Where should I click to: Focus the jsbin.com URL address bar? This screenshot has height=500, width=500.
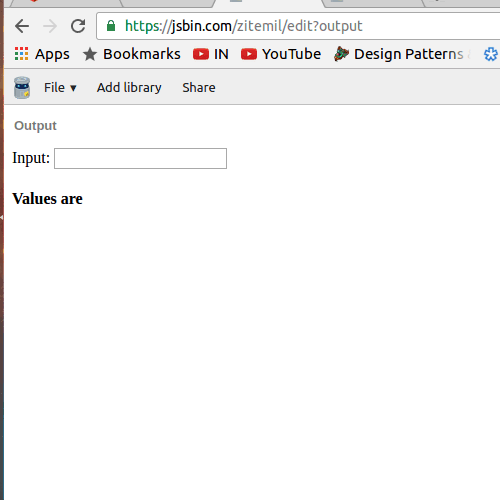click(x=298, y=26)
